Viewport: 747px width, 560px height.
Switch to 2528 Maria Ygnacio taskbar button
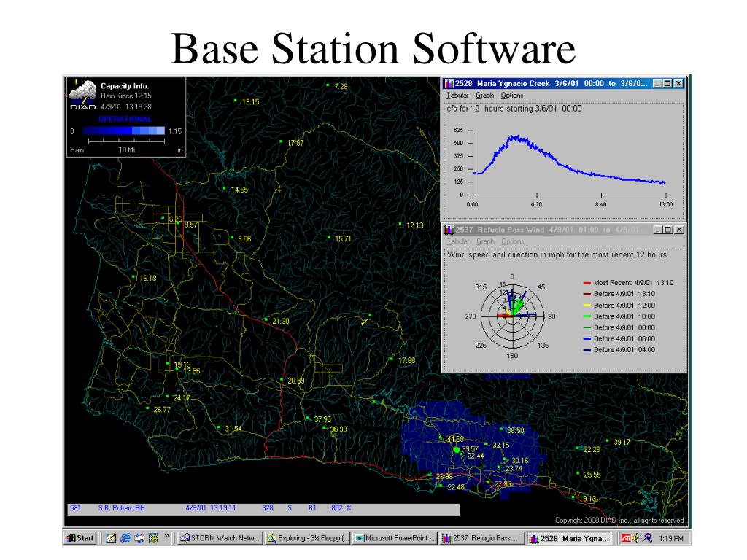coord(570,538)
